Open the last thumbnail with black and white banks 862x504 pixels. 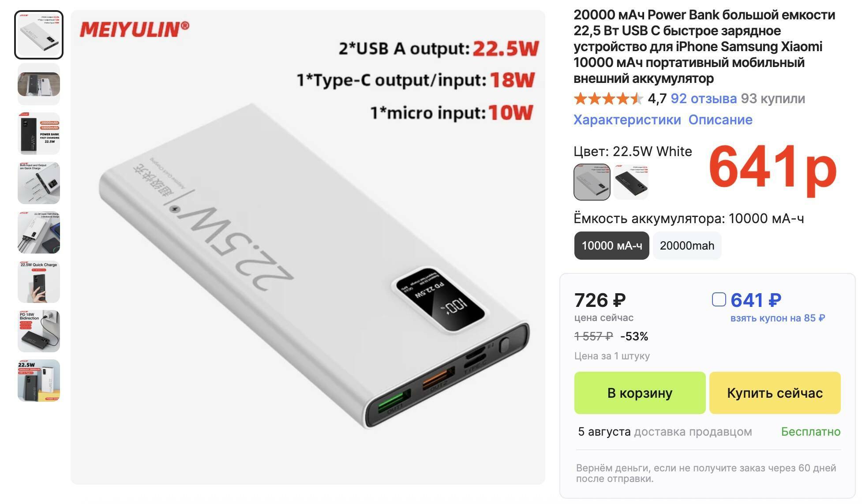tap(39, 381)
